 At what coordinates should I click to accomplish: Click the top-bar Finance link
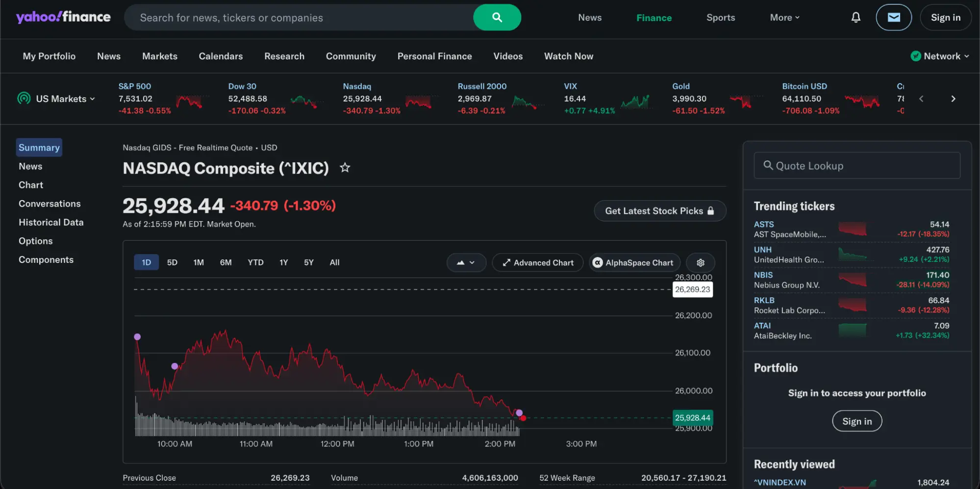coord(654,17)
